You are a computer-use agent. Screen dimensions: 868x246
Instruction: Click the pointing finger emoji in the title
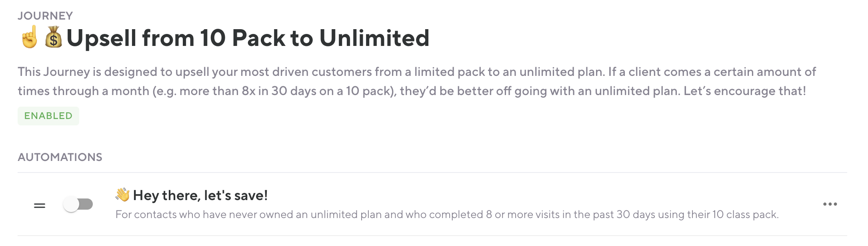(x=30, y=38)
